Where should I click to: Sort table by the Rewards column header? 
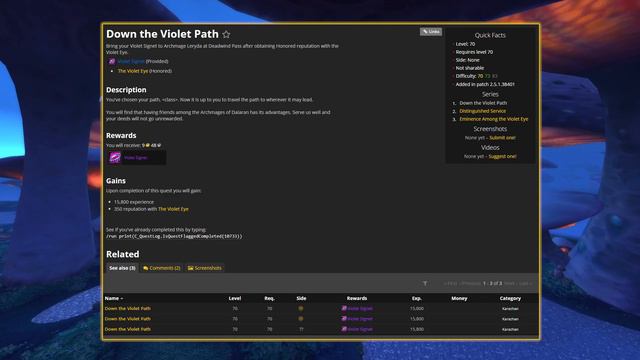357,298
